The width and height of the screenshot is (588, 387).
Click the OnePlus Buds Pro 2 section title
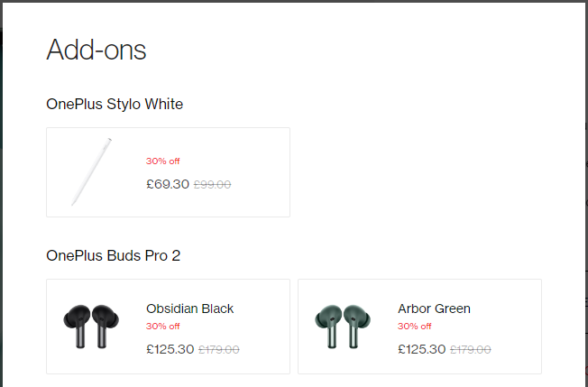click(113, 256)
